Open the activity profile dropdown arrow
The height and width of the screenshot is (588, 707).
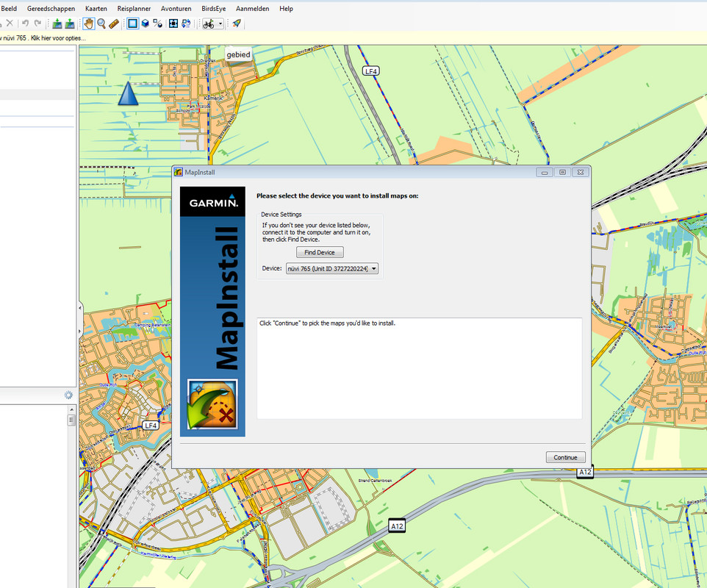click(220, 24)
